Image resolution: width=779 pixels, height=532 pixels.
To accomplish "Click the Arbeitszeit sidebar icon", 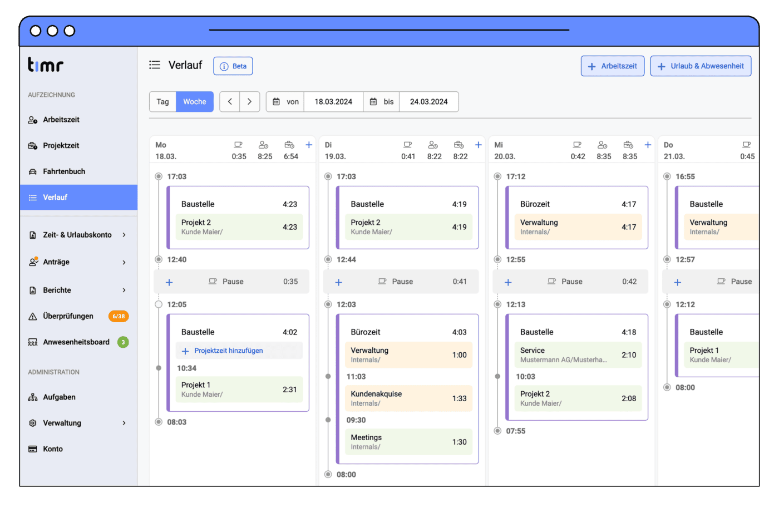I will 33,120.
